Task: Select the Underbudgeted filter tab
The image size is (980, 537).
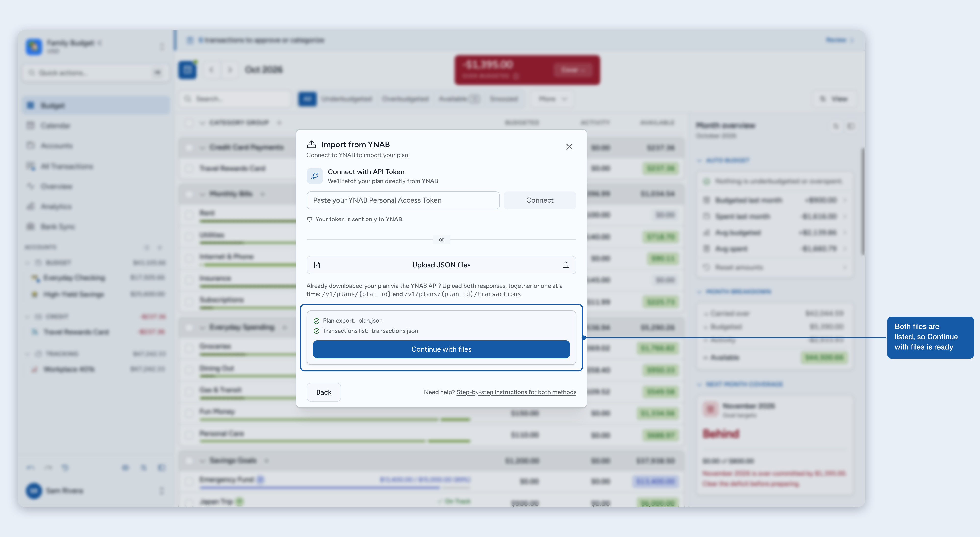Action: pyautogui.click(x=347, y=99)
